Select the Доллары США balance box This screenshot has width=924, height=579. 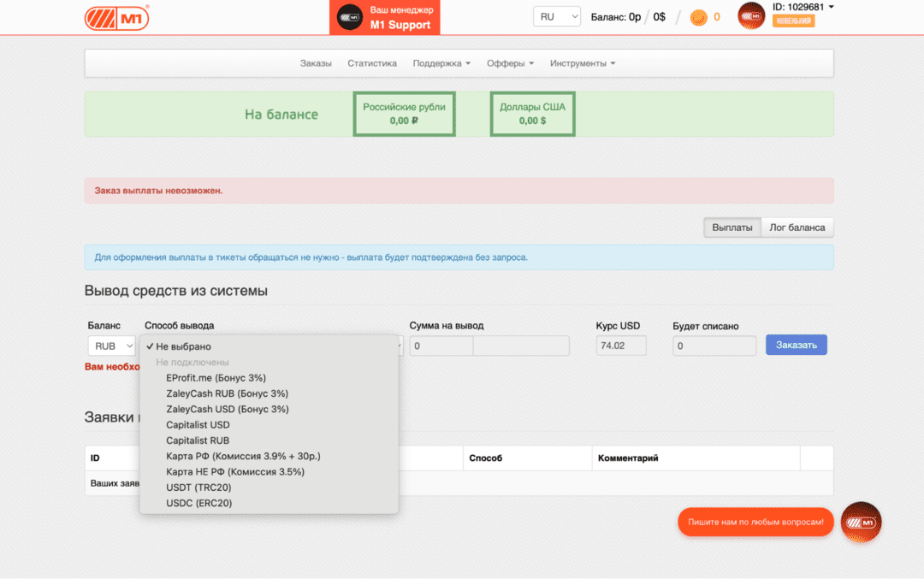(533, 114)
